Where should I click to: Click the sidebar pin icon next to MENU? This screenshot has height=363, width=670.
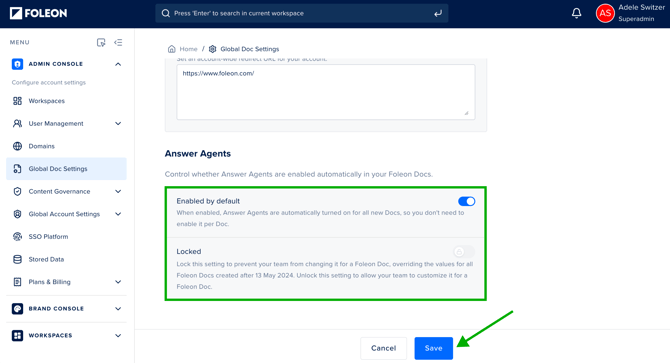click(x=101, y=42)
